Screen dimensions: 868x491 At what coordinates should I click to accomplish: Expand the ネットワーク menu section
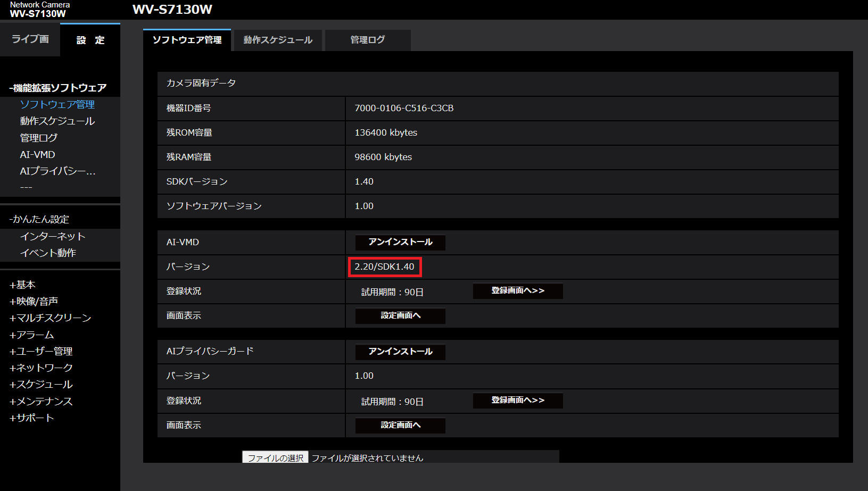click(41, 368)
